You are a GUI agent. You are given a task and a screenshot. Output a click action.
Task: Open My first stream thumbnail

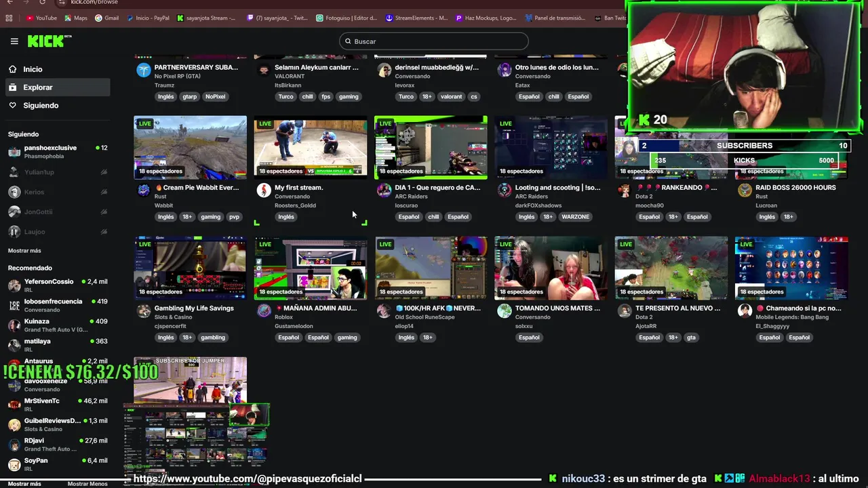(x=311, y=147)
